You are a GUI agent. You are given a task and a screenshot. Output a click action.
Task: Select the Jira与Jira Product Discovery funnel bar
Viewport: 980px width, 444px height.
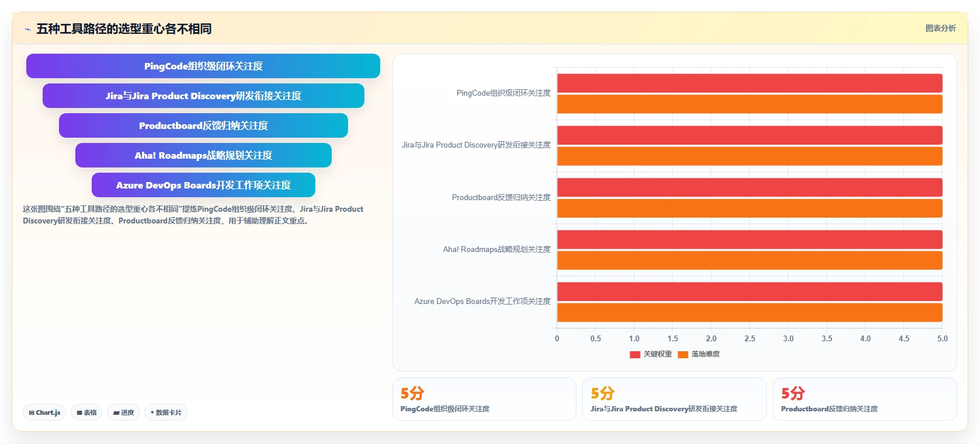(203, 96)
